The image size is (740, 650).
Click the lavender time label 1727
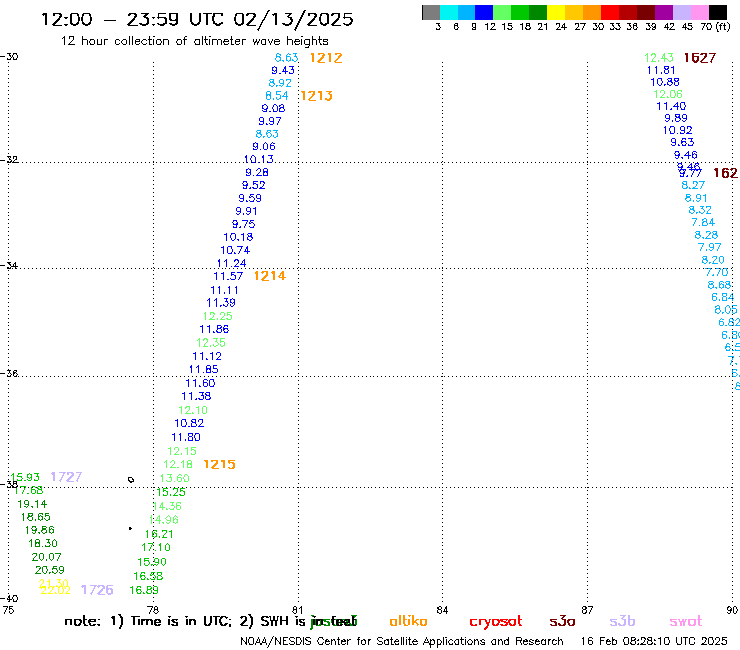66,477
